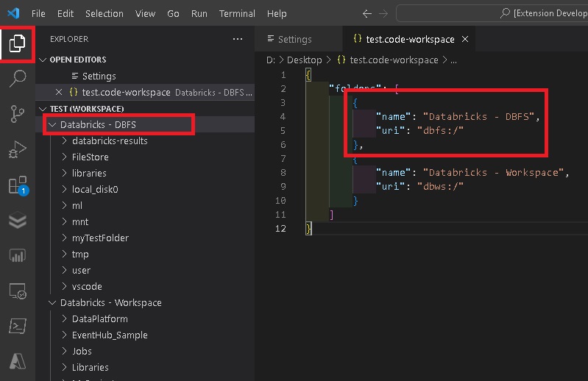Open Run and Debug view icon
This screenshot has width=588, height=381.
coord(17,149)
